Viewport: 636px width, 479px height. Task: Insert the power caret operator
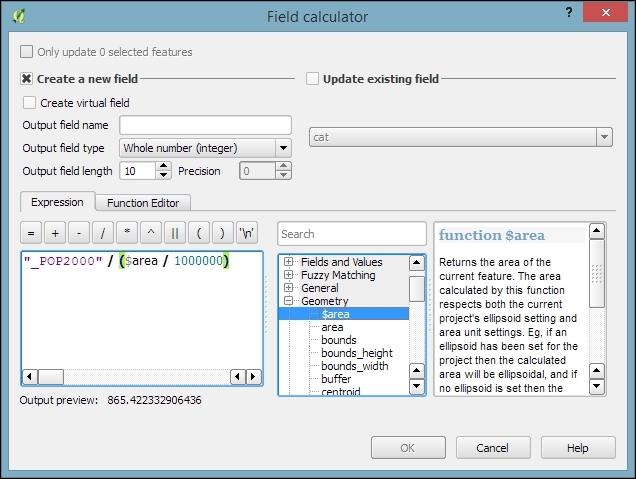[151, 233]
